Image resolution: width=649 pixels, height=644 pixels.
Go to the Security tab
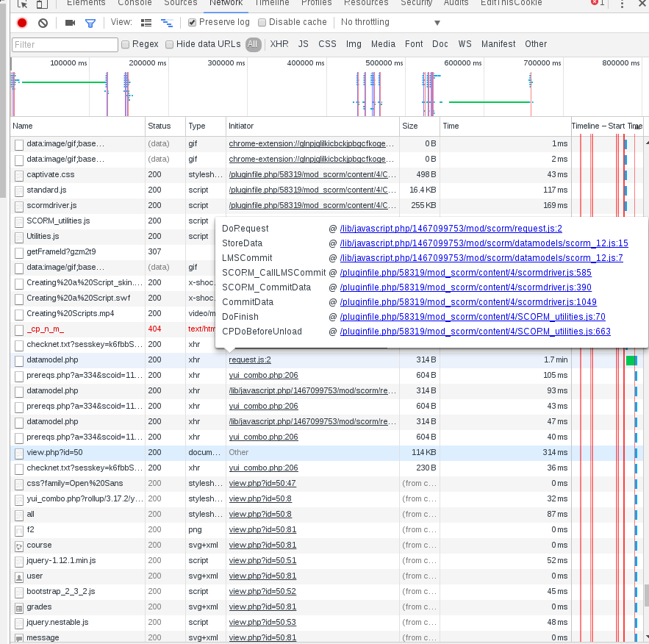(417, 4)
